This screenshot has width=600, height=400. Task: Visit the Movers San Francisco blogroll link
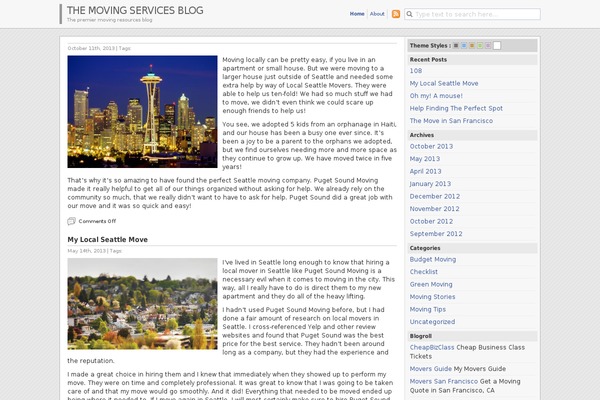click(443, 382)
